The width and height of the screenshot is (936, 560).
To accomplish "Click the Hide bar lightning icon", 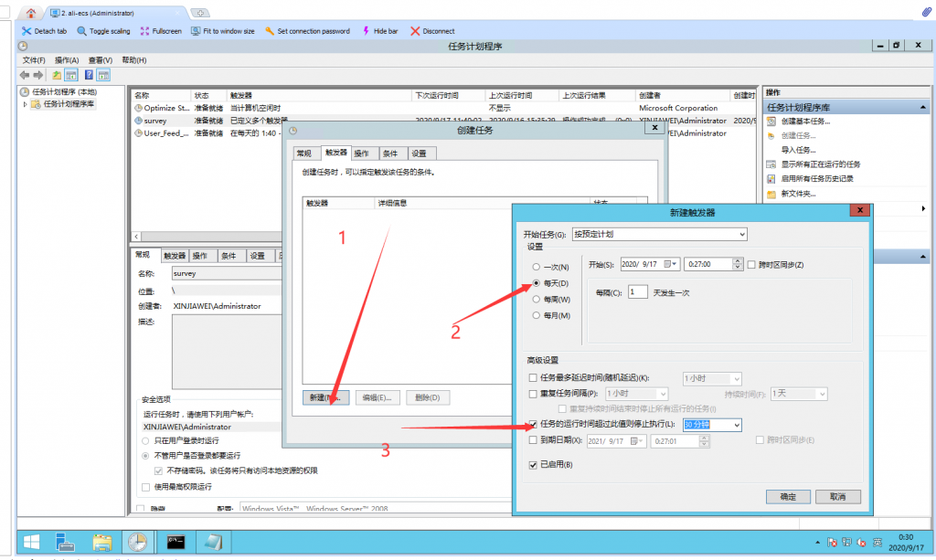I will (367, 31).
